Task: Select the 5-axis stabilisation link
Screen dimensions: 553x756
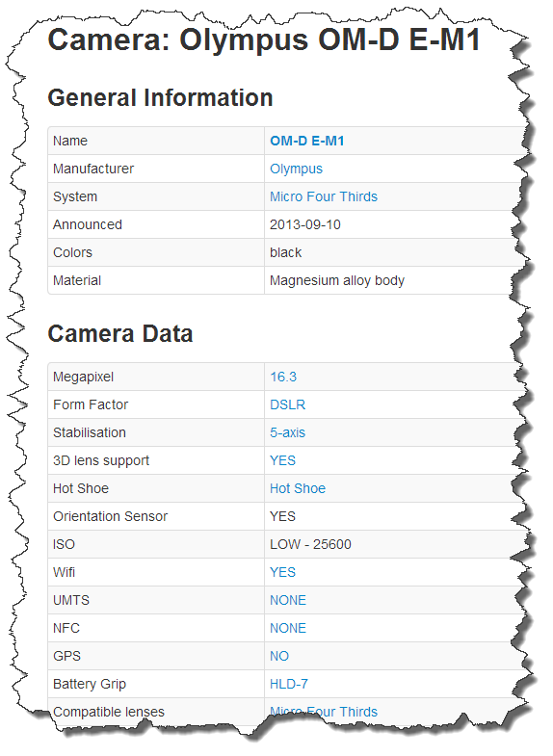Action: click(287, 432)
